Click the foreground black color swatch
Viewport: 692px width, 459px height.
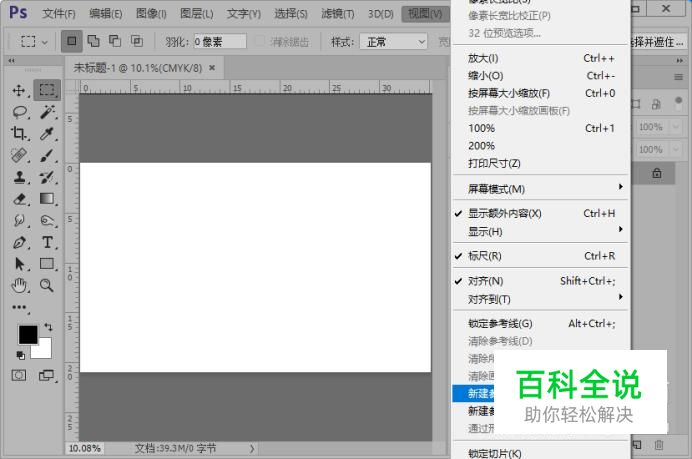pos(26,333)
